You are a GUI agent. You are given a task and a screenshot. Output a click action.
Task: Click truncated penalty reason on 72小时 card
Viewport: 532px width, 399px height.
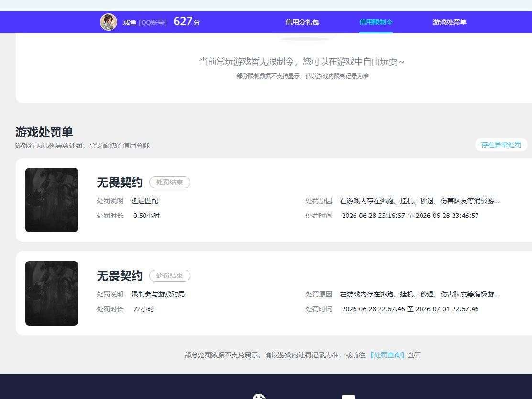coord(420,294)
